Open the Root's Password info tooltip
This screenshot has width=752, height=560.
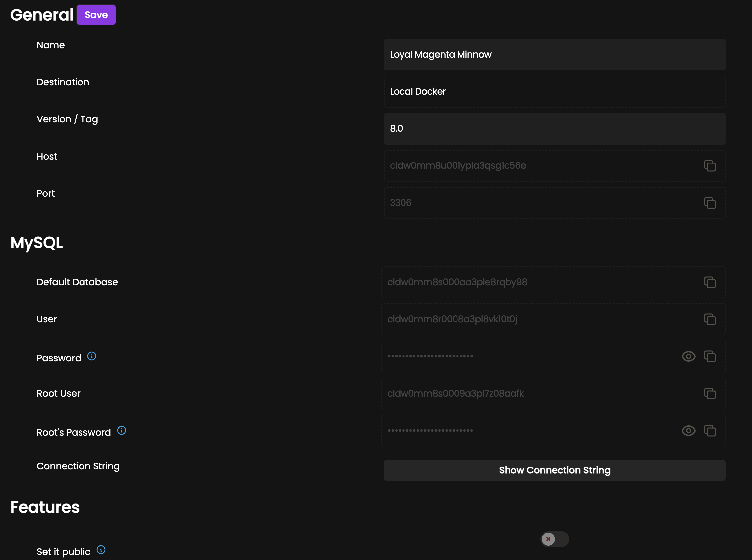(122, 430)
